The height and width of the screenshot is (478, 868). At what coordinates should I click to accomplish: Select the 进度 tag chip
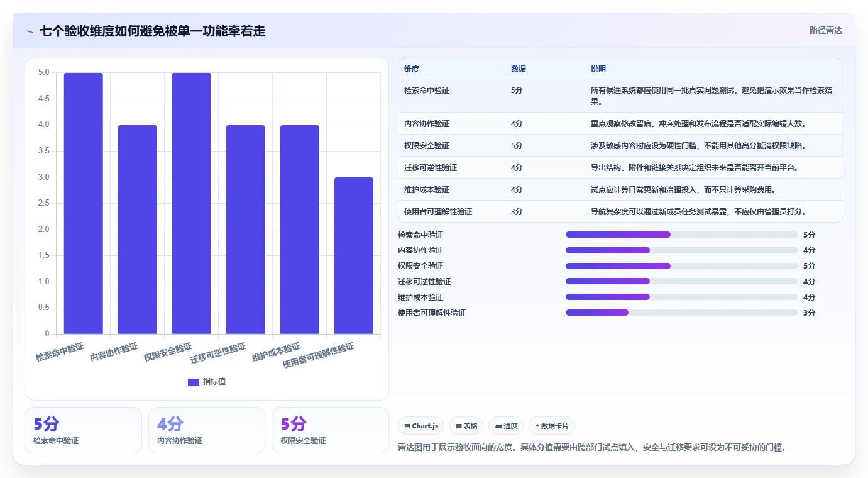[506, 426]
